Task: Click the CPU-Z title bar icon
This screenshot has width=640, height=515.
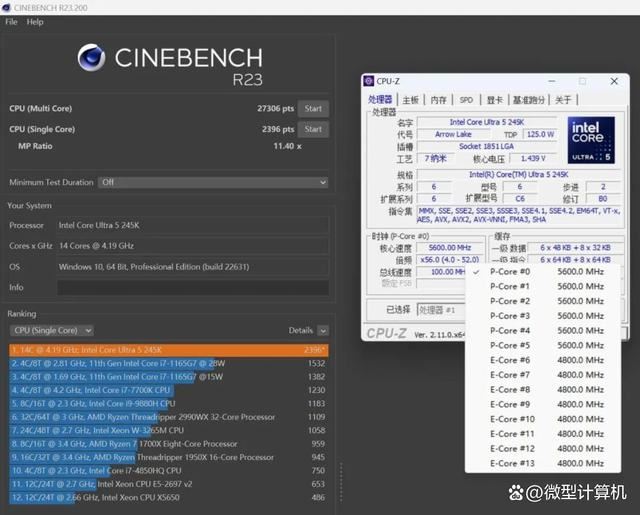Action: coord(369,80)
